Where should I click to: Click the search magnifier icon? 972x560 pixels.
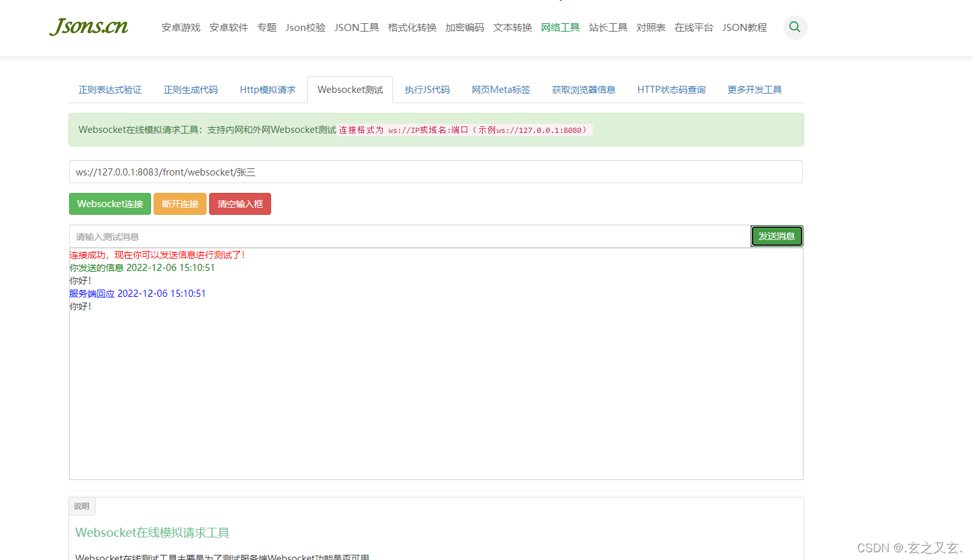pyautogui.click(x=795, y=27)
